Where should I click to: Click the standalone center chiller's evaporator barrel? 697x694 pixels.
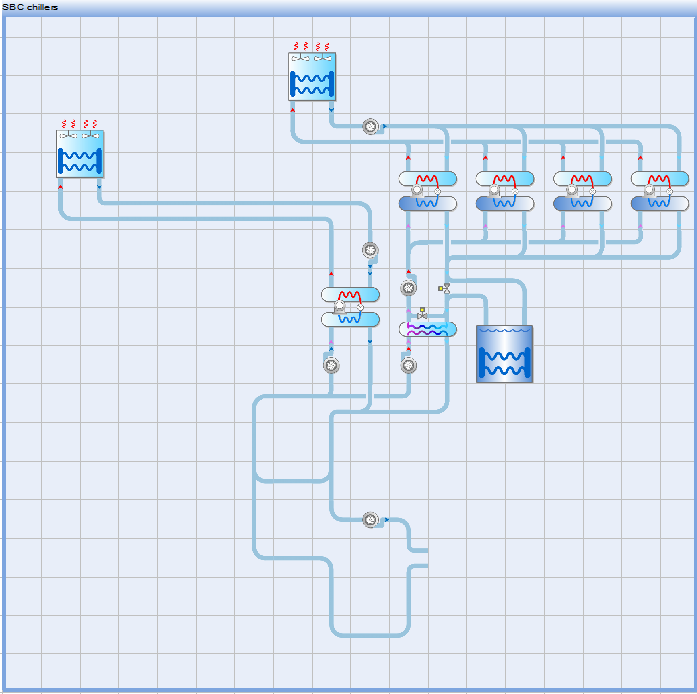(350, 319)
